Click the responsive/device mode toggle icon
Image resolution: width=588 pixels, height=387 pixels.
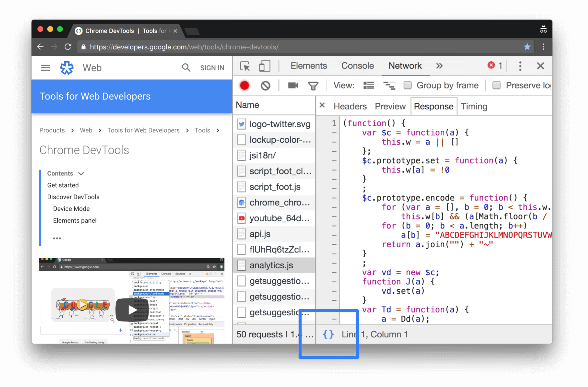[x=264, y=66]
